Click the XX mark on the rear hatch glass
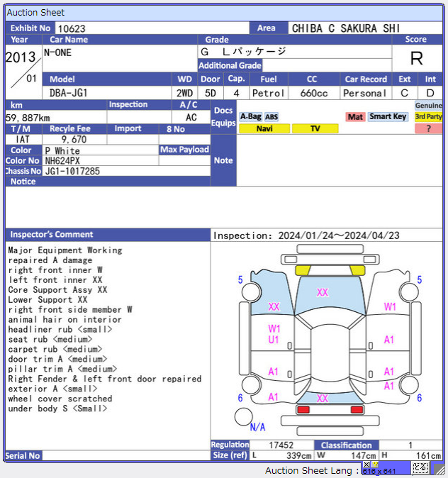The height and width of the screenshot is (478, 448). [x=322, y=398]
